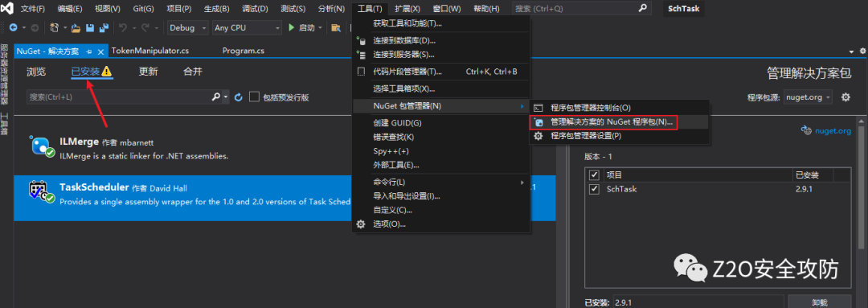Expand the Command Line submenu
This screenshot has width=868, height=308.
click(440, 183)
